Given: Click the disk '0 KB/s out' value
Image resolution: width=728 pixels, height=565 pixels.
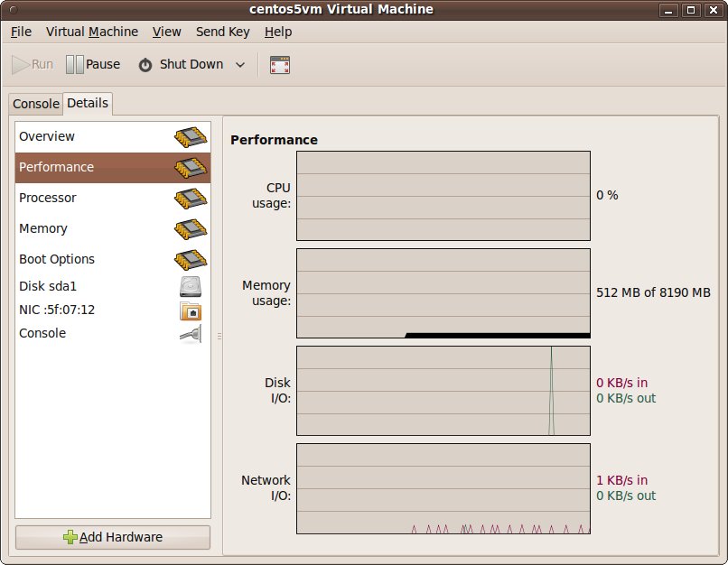Looking at the screenshot, I should tap(626, 398).
